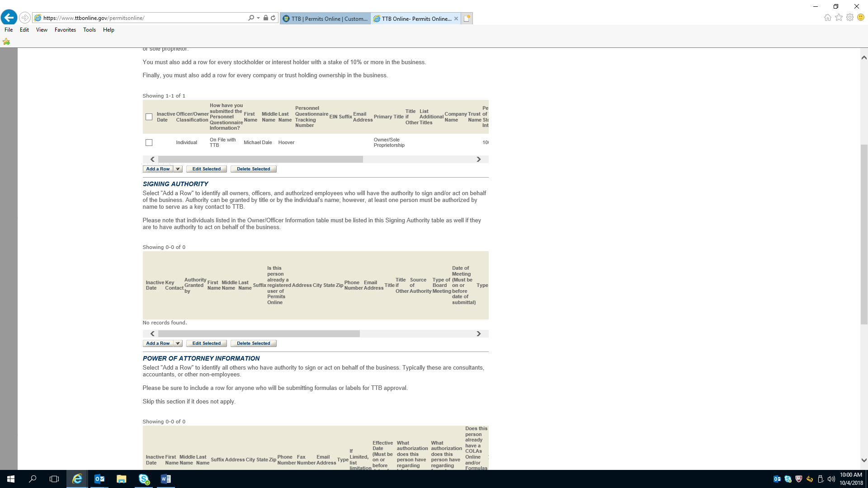Open the address bar search dropdown arrow
The image size is (868, 488).
pos(258,18)
